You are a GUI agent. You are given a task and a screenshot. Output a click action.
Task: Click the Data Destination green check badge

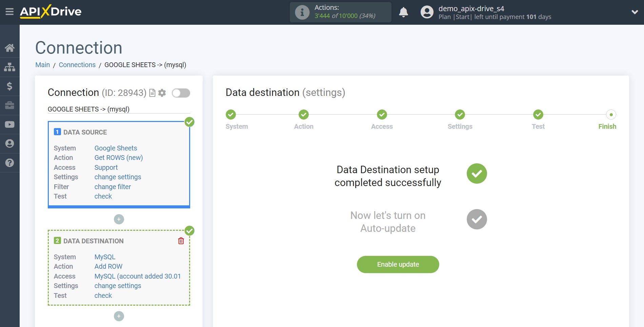pos(189,231)
